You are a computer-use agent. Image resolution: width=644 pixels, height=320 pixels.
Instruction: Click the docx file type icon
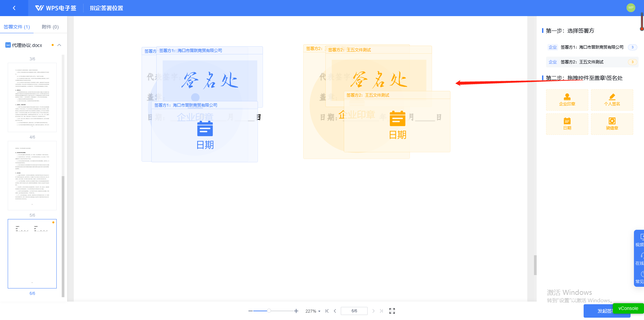8,45
